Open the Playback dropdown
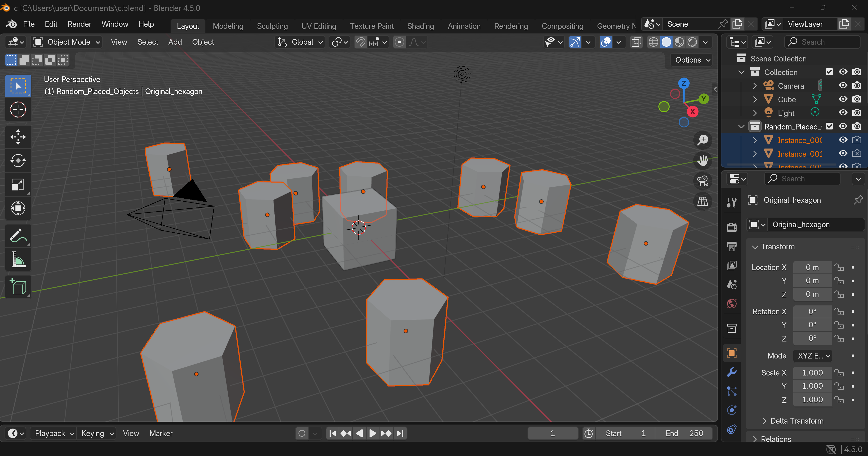This screenshot has width=868, height=456. [x=54, y=433]
